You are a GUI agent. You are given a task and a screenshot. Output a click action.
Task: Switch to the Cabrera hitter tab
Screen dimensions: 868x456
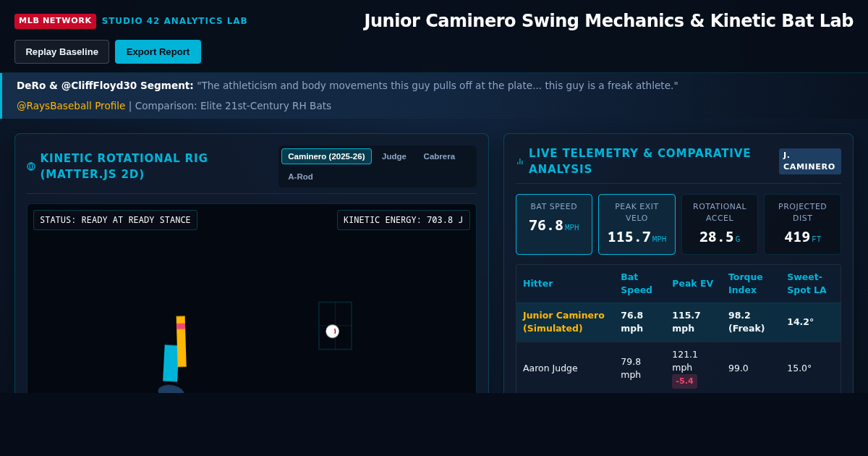click(439, 156)
